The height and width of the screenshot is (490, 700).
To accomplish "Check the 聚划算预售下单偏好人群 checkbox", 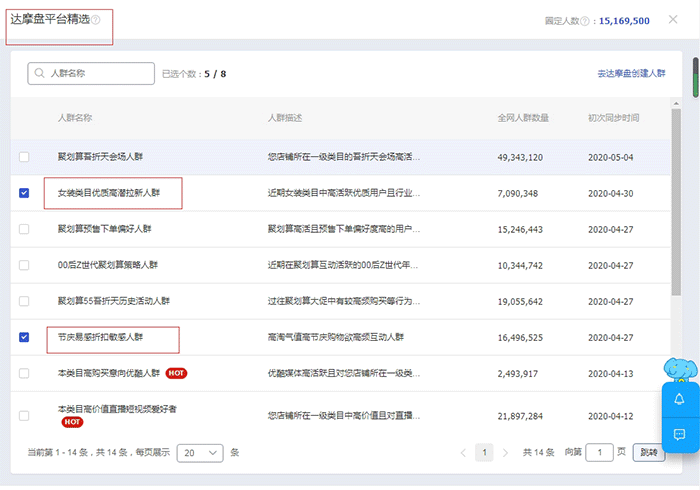I will click(x=24, y=229).
